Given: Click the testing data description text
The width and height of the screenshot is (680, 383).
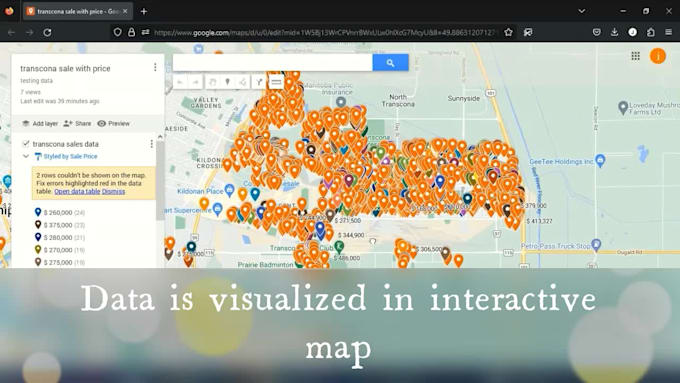Looking at the screenshot, I should 36,81.
